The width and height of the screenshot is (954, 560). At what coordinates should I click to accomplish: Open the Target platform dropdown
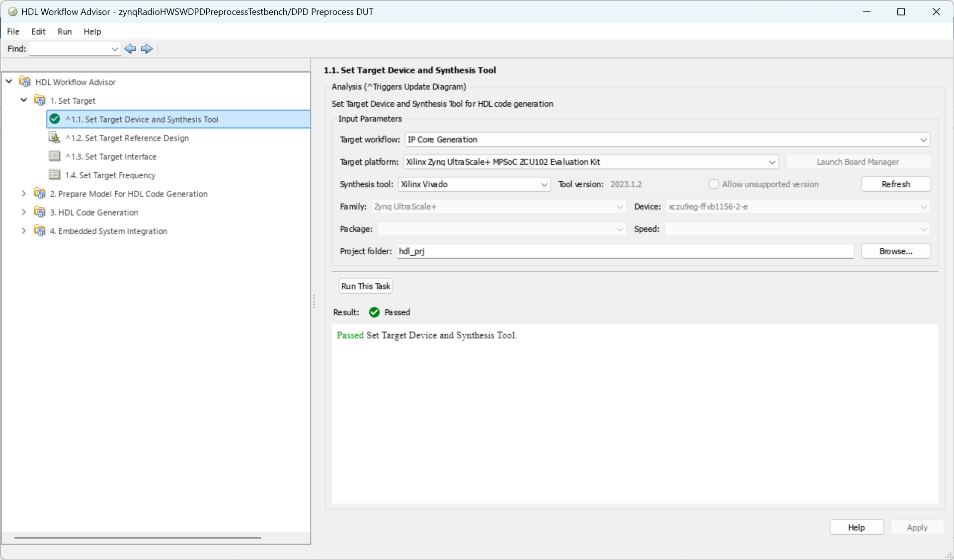(772, 162)
